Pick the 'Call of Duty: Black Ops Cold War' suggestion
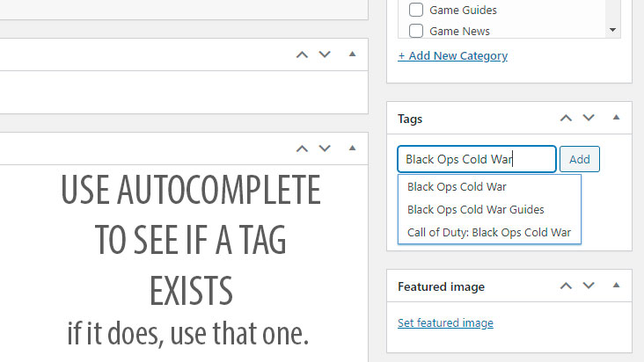This screenshot has width=644, height=362. [x=489, y=233]
